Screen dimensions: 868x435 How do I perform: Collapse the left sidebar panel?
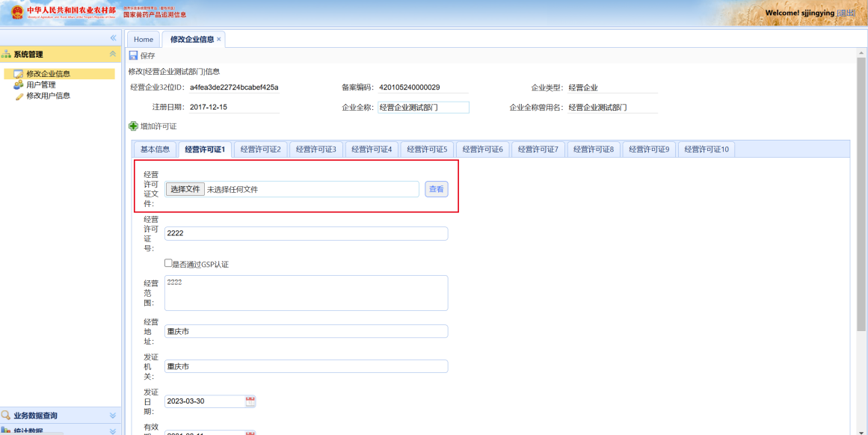[x=114, y=37]
